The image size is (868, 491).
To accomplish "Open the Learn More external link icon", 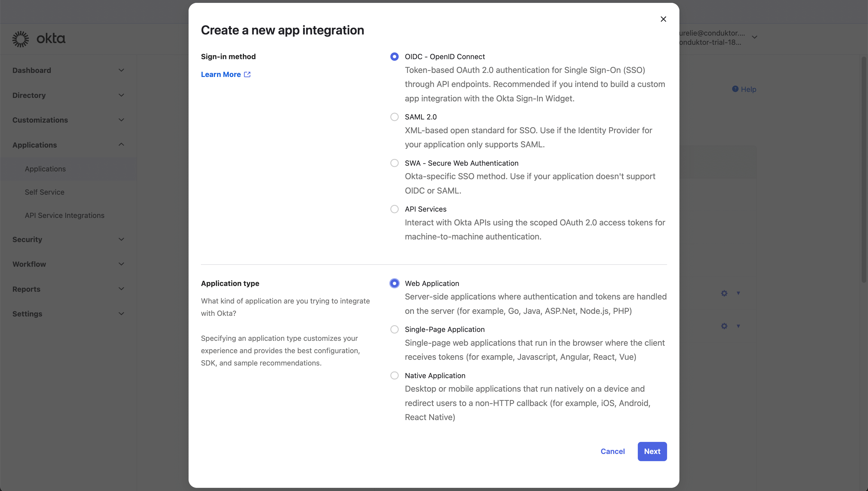I will coord(247,75).
